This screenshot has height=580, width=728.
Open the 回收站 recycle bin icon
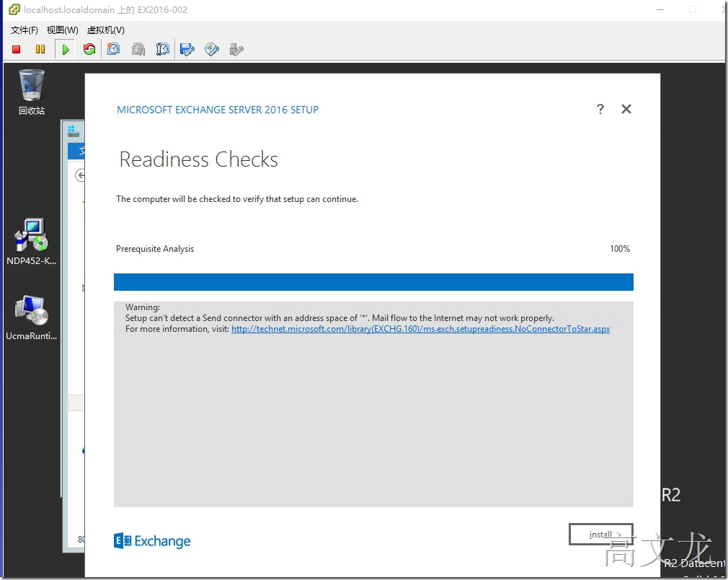click(x=32, y=92)
